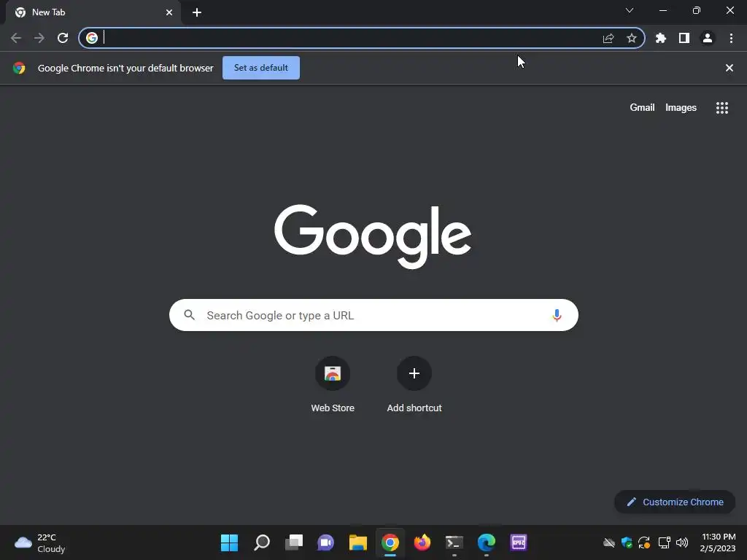Viewport: 747px width, 560px height.
Task: Open File Explorer on taskbar
Action: click(x=357, y=542)
